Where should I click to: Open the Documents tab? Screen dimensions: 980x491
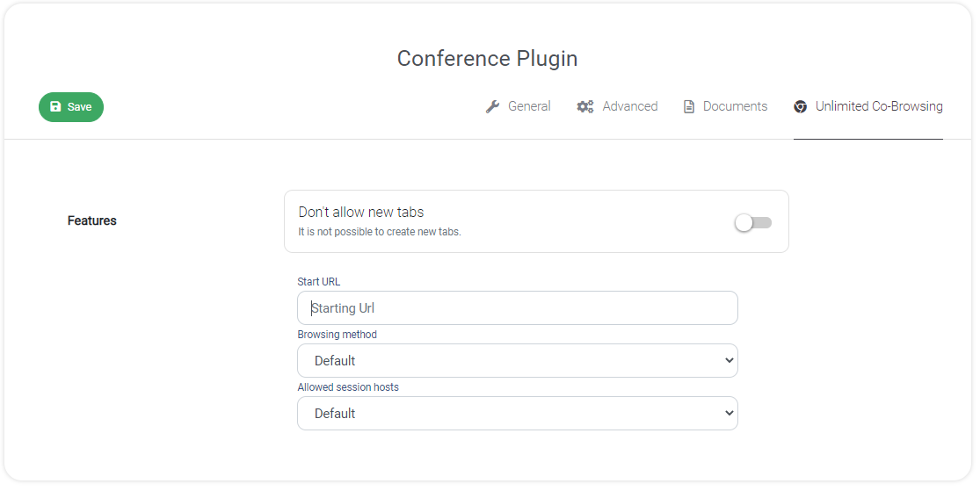point(726,107)
